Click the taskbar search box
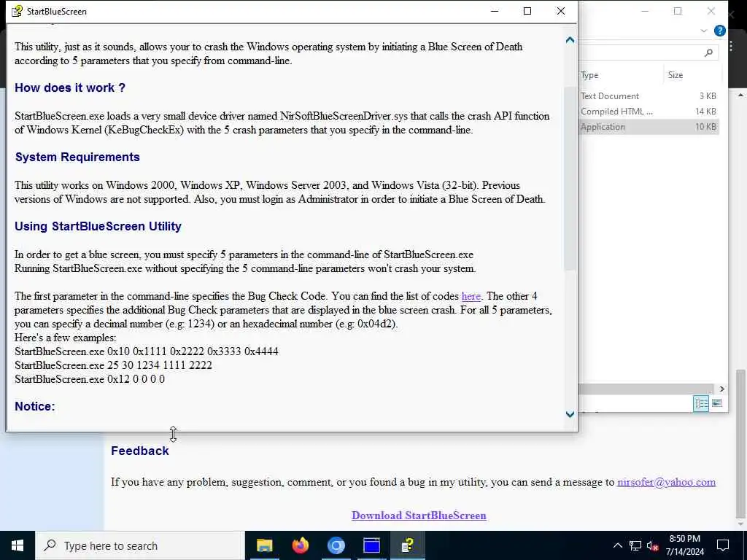This screenshot has width=747, height=560. tap(139, 545)
